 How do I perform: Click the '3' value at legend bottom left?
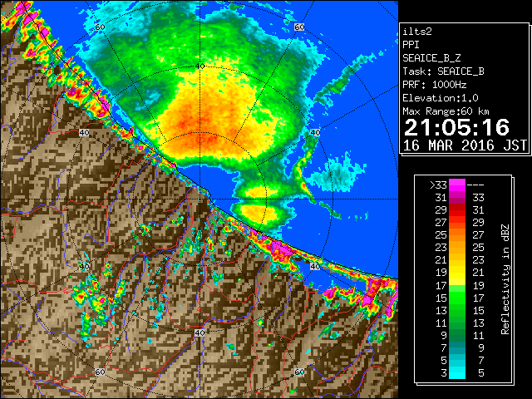(x=444, y=373)
